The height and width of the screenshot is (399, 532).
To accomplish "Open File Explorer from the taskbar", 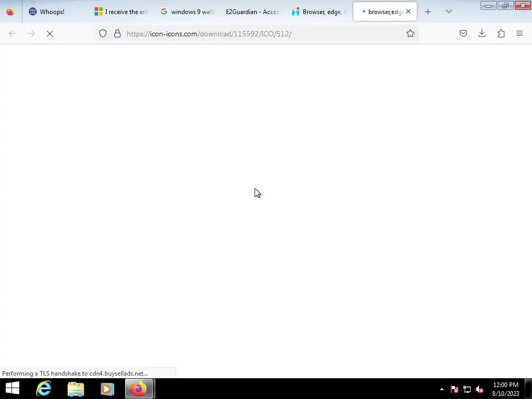I will (76, 389).
